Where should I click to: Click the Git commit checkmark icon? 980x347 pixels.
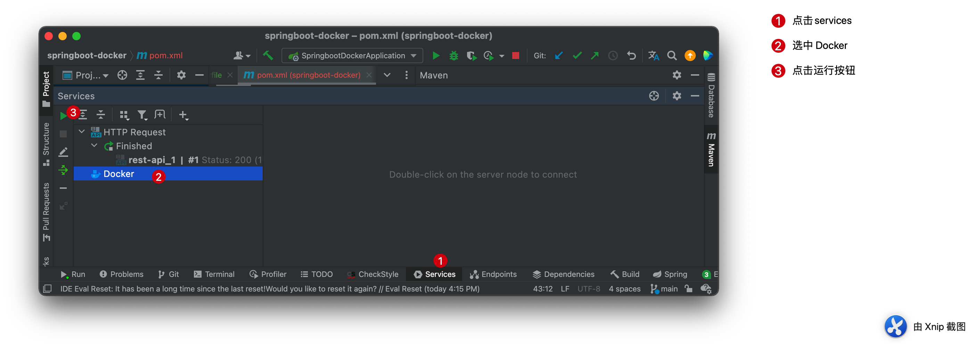tap(577, 56)
